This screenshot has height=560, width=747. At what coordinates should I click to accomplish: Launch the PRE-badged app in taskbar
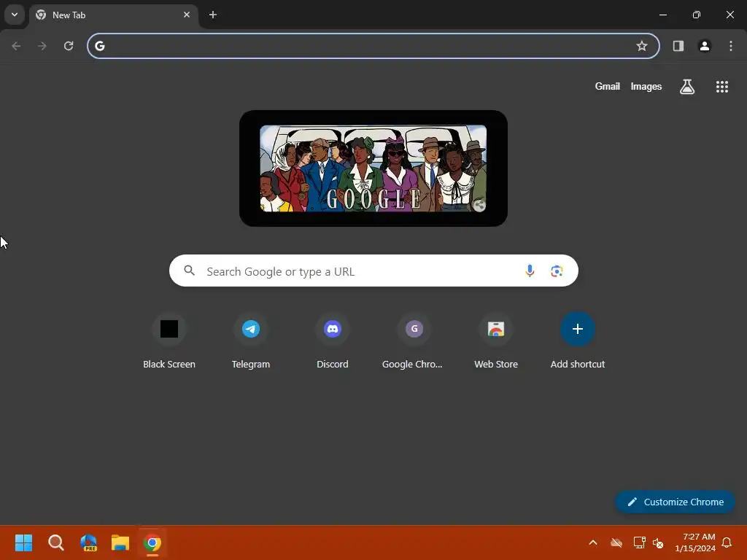[x=88, y=542]
